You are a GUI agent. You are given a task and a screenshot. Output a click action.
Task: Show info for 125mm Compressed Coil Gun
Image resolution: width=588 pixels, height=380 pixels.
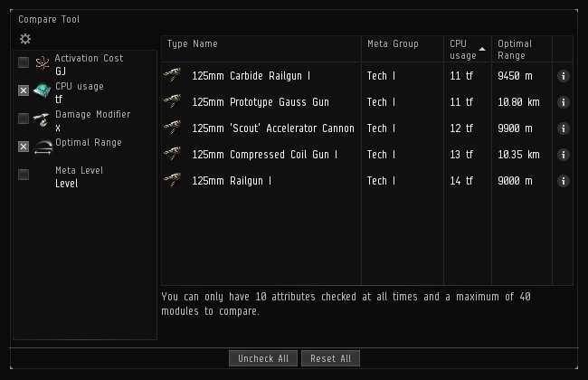563,155
